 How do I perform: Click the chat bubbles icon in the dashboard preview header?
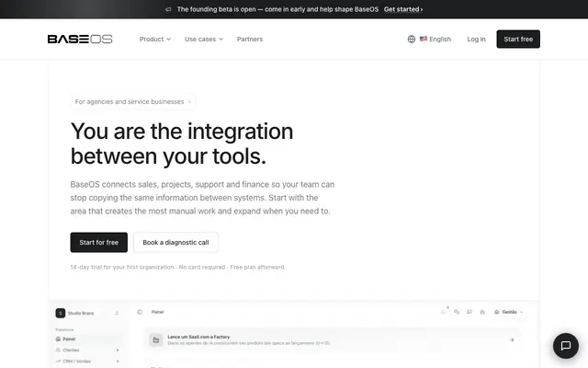click(457, 312)
